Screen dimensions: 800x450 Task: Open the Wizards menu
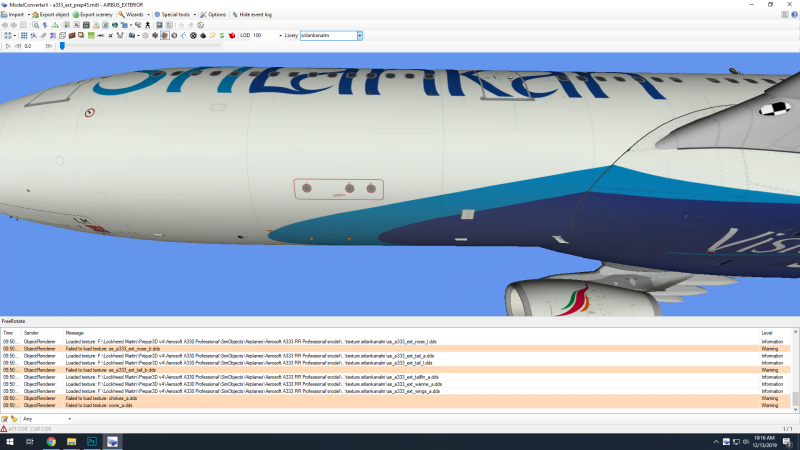[131, 15]
